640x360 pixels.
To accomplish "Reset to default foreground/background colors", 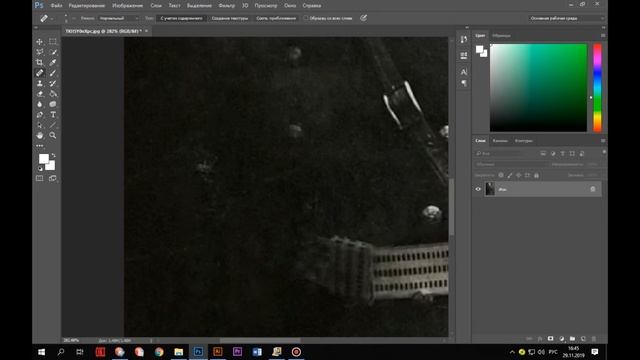I will tap(40, 168).
